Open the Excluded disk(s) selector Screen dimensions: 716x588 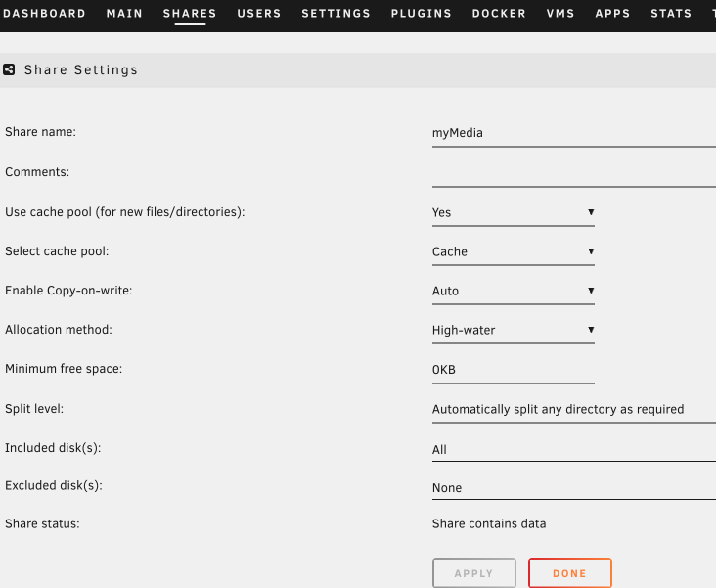click(x=573, y=488)
